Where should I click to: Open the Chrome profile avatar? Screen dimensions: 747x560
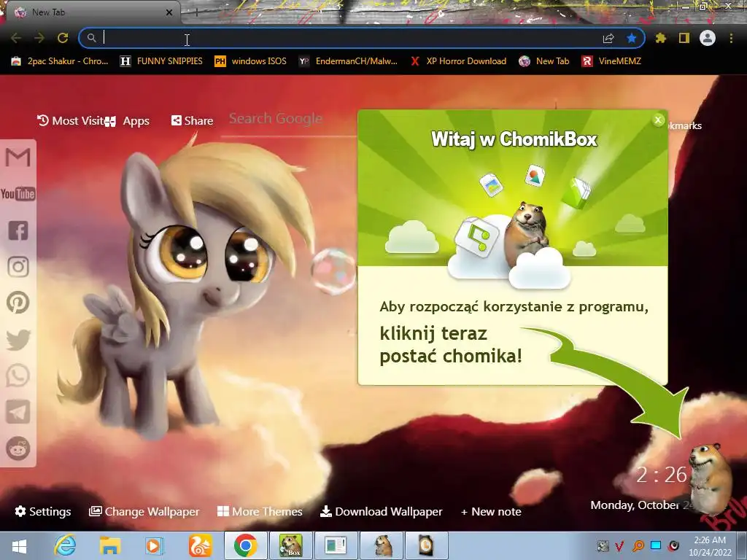(x=708, y=38)
